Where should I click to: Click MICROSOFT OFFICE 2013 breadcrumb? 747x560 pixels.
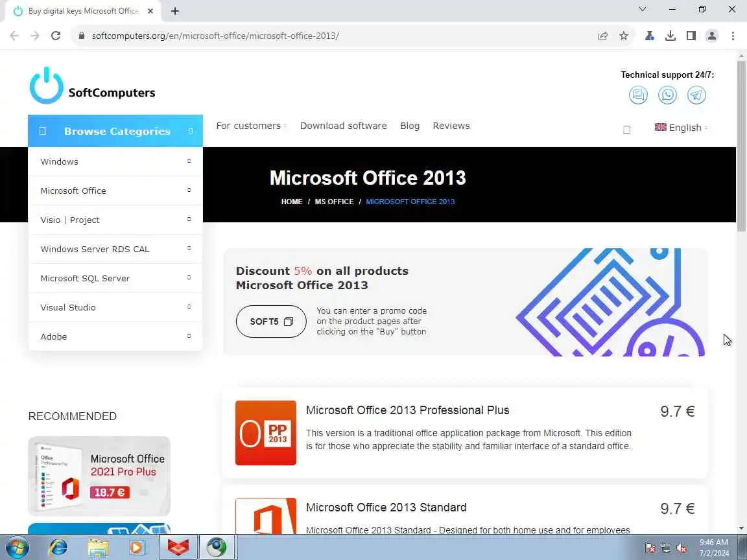[410, 202]
